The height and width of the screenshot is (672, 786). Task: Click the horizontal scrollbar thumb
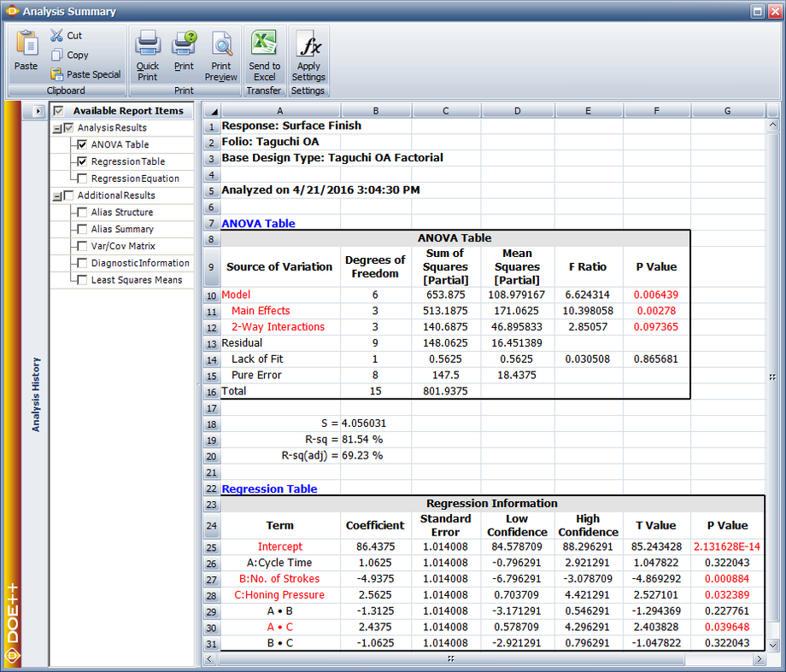(x=450, y=658)
